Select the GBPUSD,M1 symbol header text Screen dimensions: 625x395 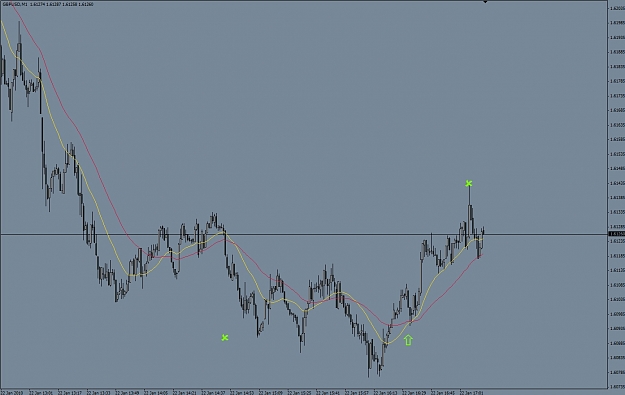(15, 4)
